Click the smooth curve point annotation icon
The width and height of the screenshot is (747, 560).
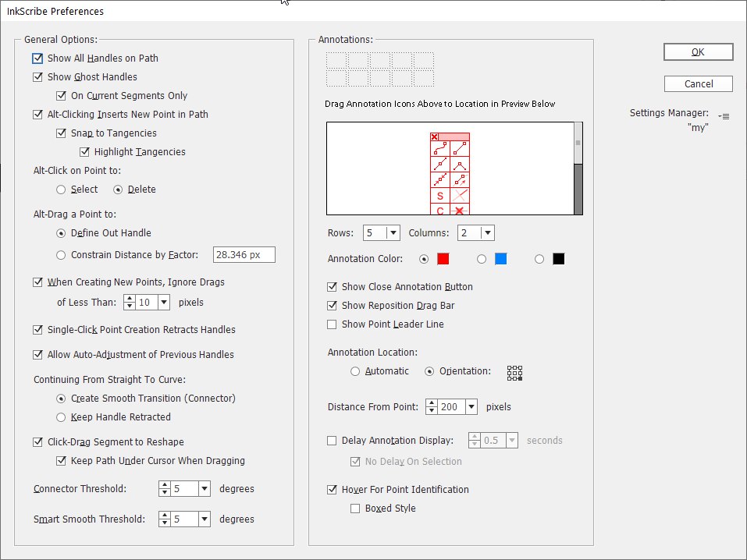(440, 148)
